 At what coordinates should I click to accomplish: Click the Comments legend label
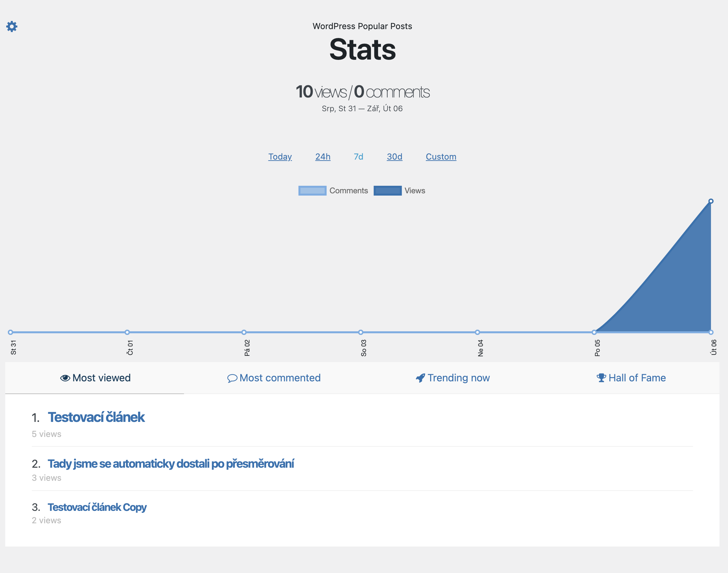coord(349,191)
